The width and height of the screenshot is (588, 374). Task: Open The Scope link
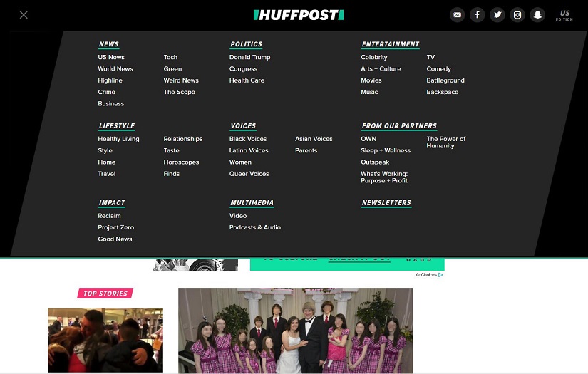(x=179, y=92)
